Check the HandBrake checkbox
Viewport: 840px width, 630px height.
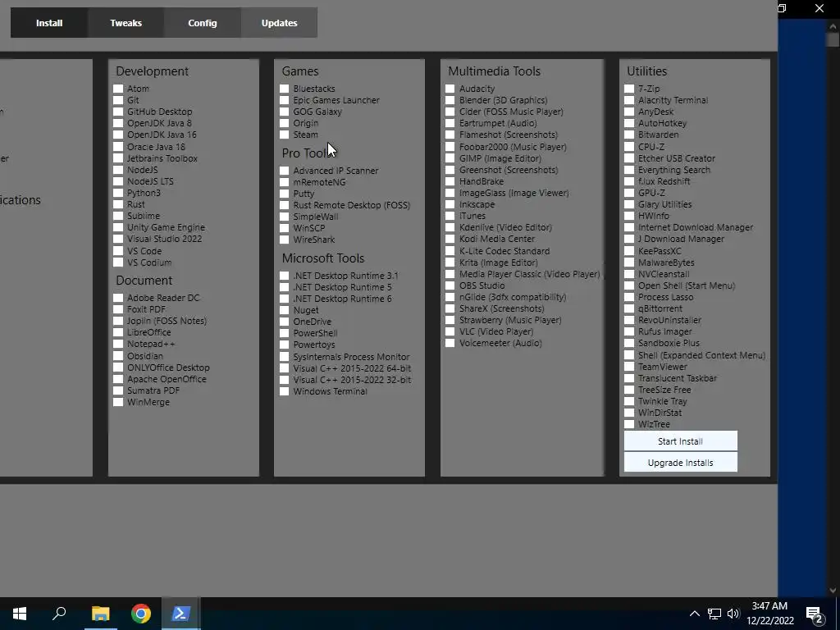(450, 181)
